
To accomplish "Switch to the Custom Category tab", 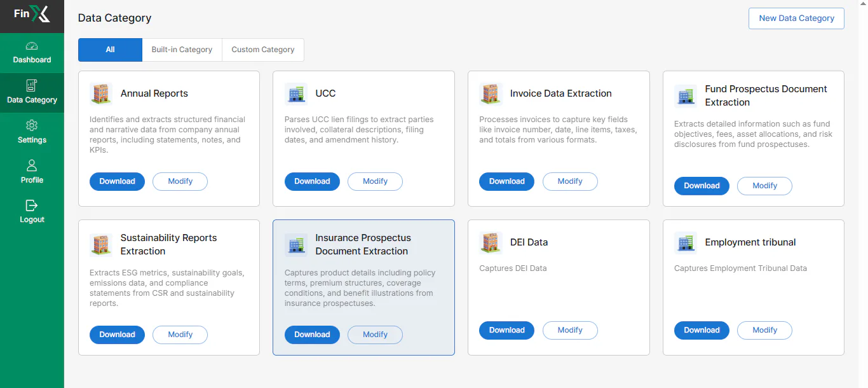I will coord(263,50).
